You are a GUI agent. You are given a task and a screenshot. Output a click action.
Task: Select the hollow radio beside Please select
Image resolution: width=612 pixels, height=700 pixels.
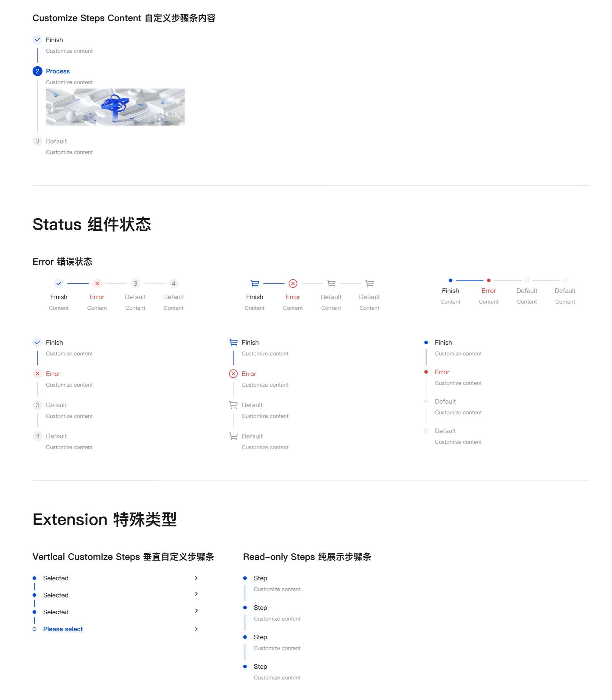point(35,628)
